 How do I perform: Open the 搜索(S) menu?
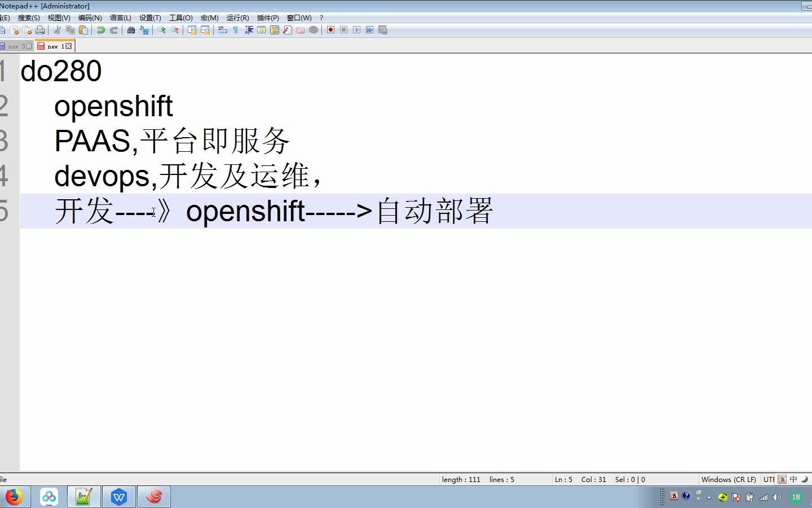(29, 18)
